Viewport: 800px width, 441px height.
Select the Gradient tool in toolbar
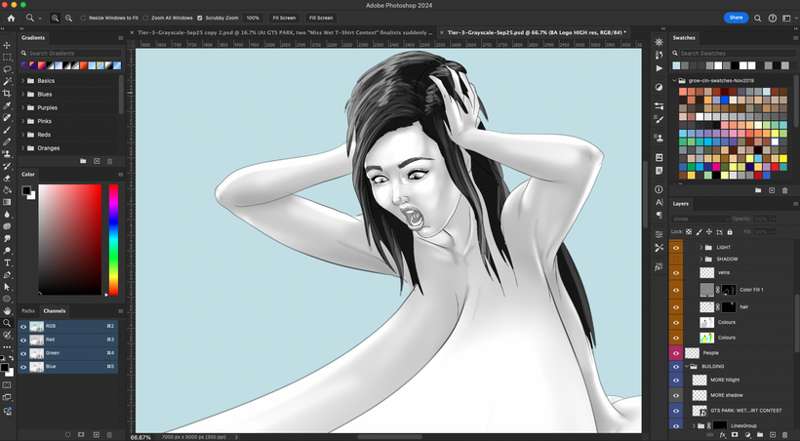tap(7, 202)
